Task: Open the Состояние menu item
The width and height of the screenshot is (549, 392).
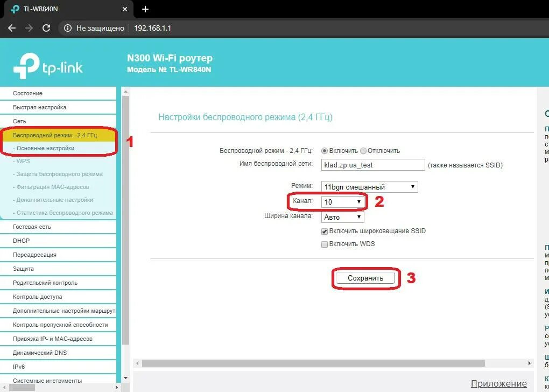Action: (x=58, y=93)
